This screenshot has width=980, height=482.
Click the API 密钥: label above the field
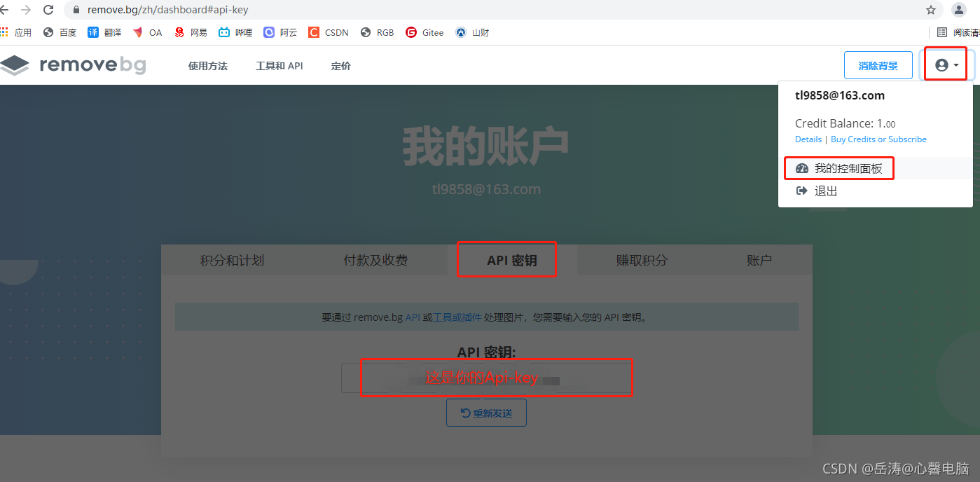click(487, 352)
